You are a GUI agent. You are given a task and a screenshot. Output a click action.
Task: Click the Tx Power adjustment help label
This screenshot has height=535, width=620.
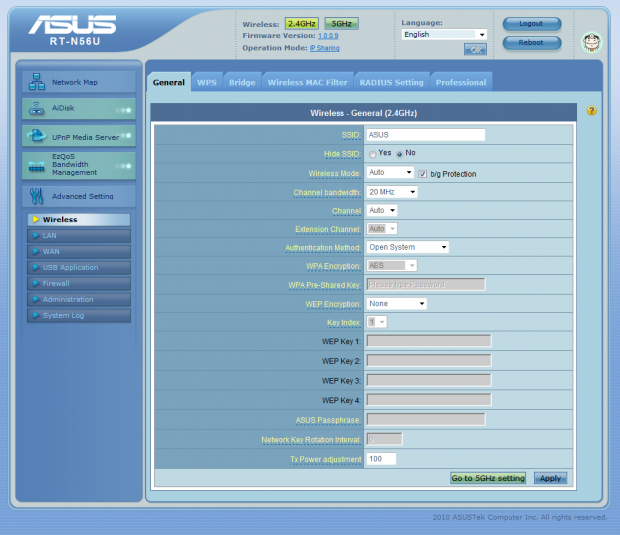(x=325, y=459)
